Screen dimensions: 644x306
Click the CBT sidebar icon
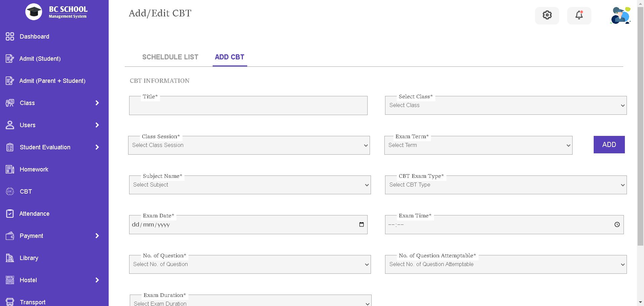coord(10,192)
